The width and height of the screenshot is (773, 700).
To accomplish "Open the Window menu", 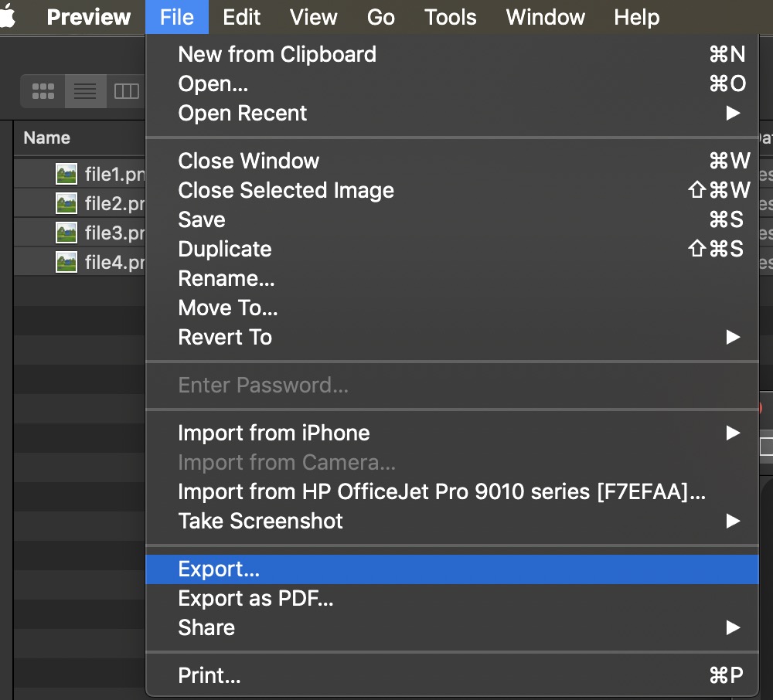I will click(x=545, y=17).
